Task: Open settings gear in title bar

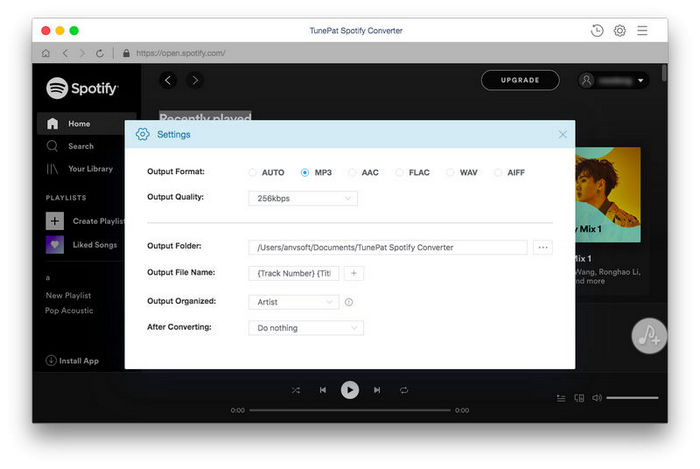Action: pos(620,31)
